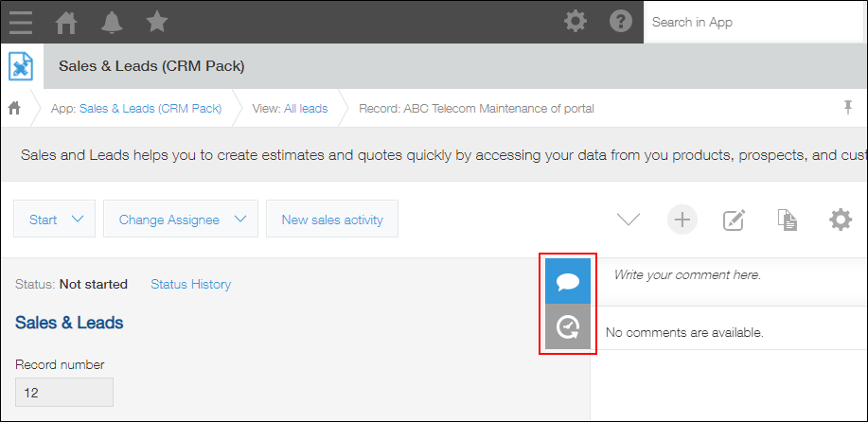Duplicate the record using copy icon
Image resolution: width=868 pixels, height=422 pixels.
coord(787,220)
